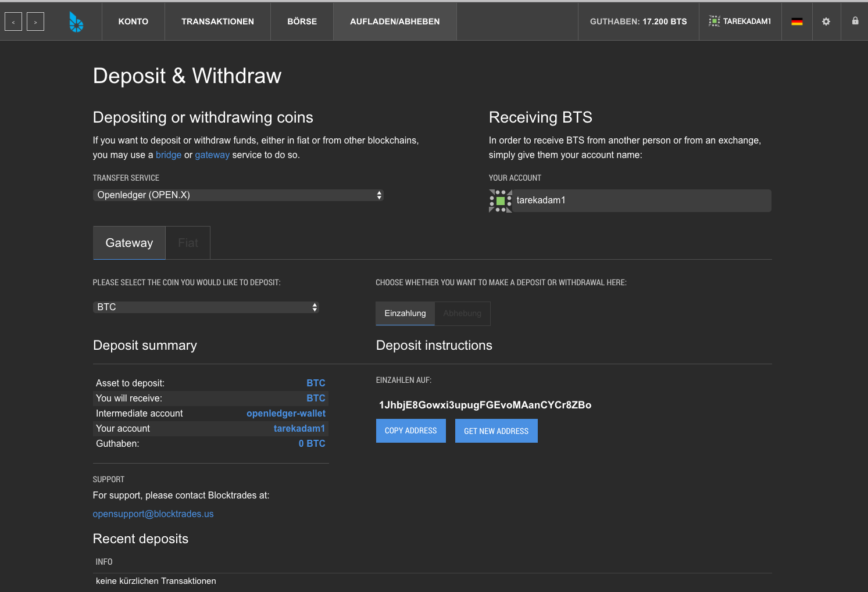Open the TRANSAKTIONEN menu
This screenshot has width=868, height=592.
coord(217,21)
